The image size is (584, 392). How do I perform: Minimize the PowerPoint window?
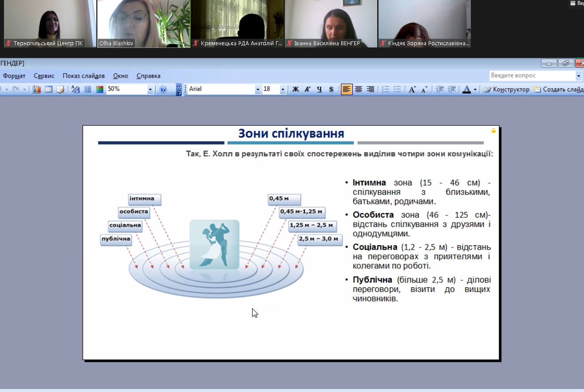click(549, 63)
